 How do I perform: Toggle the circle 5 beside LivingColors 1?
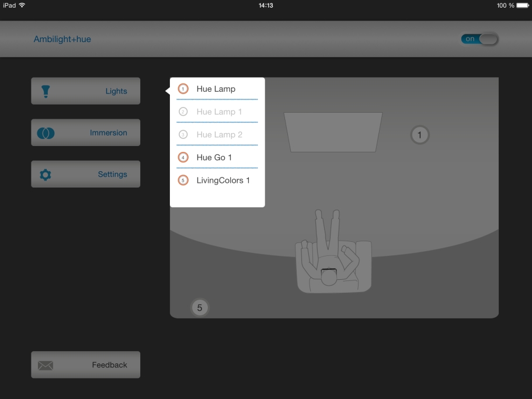coord(183,181)
